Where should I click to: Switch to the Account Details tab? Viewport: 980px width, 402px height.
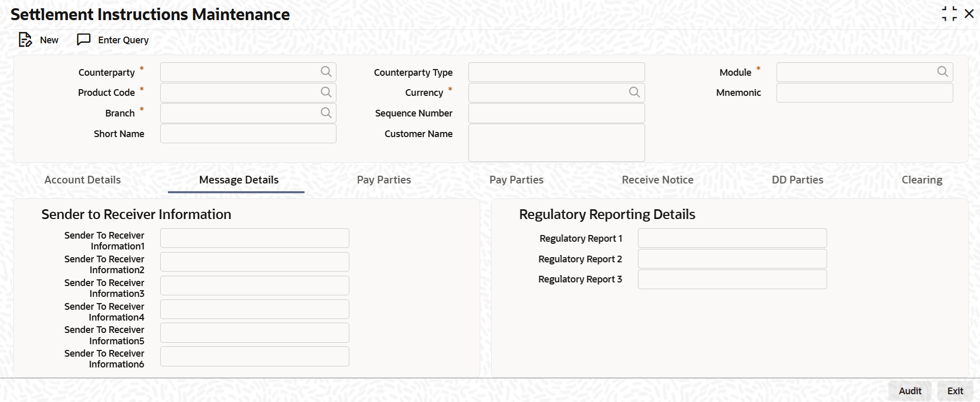click(82, 180)
